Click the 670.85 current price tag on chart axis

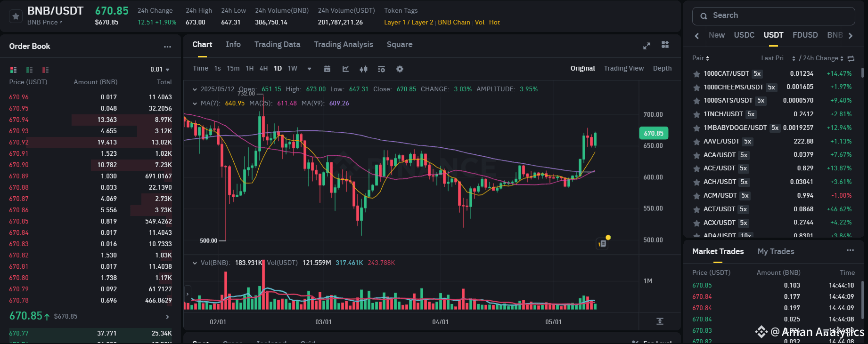pyautogui.click(x=653, y=133)
